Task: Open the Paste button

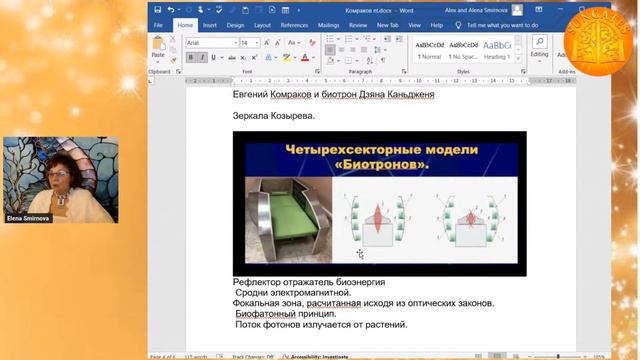Action: (158, 48)
